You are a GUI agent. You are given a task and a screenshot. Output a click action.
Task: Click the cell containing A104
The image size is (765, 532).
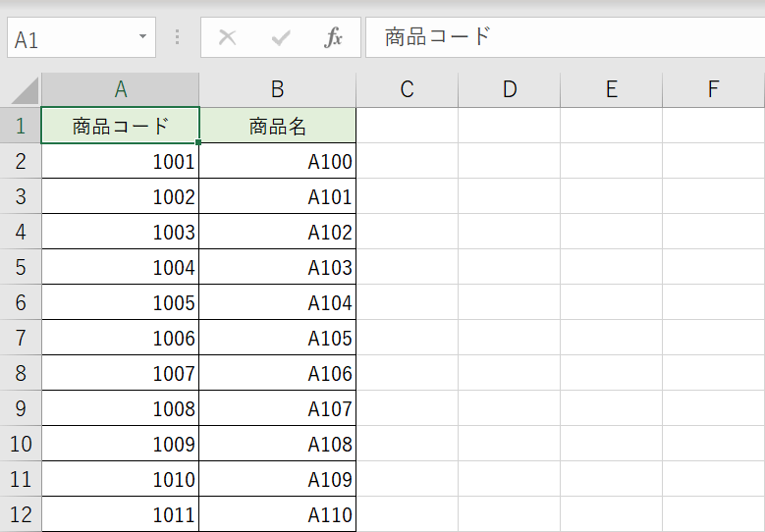(278, 302)
